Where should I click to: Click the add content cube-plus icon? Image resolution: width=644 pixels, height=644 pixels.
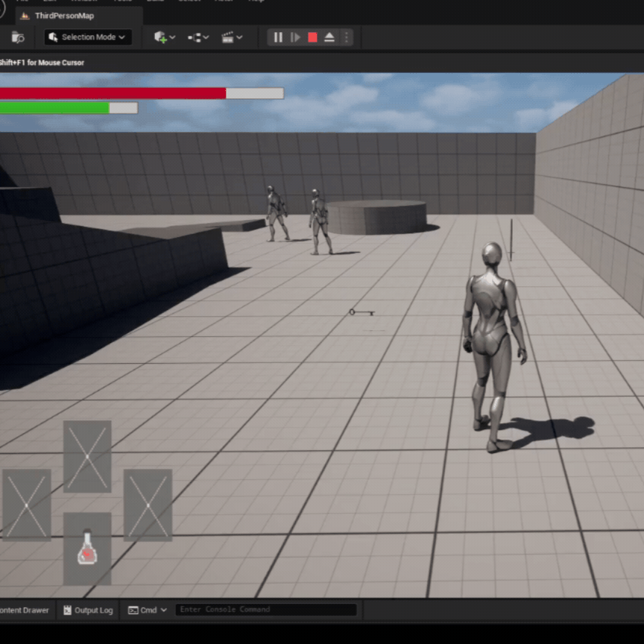pos(160,37)
